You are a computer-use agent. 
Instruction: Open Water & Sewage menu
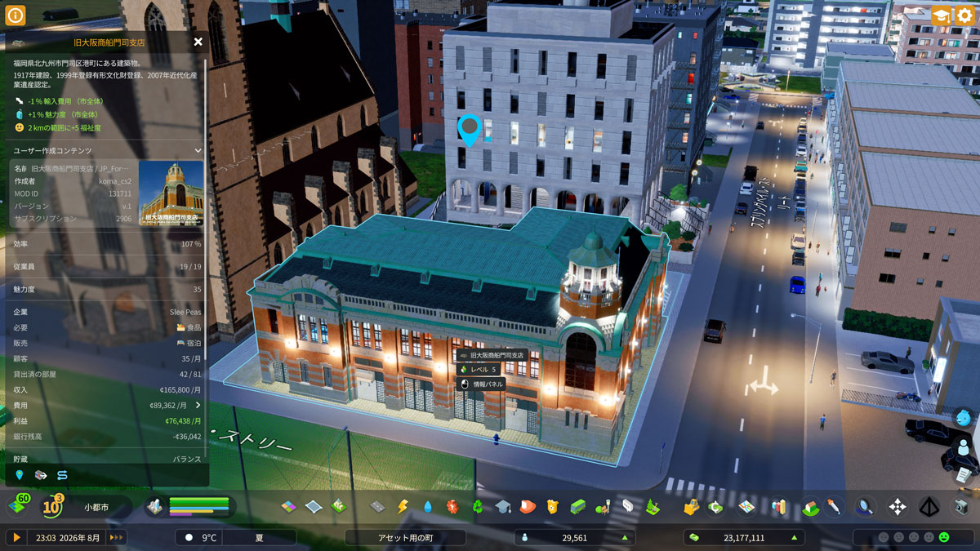click(427, 507)
